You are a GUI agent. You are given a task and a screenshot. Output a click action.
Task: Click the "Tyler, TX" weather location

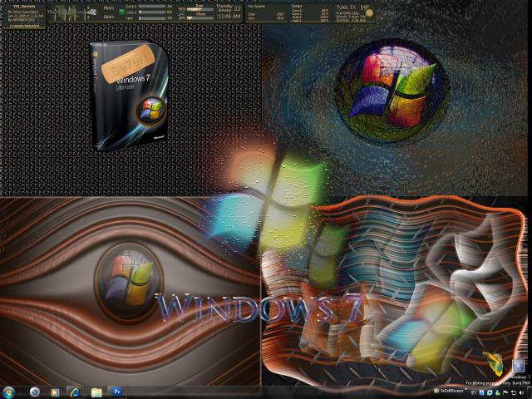point(347,7)
